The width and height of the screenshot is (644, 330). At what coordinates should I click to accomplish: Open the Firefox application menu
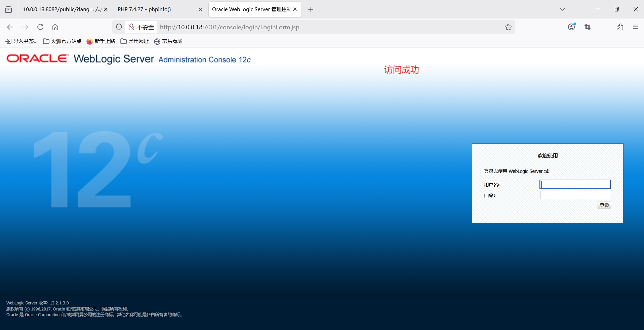pyautogui.click(x=635, y=27)
